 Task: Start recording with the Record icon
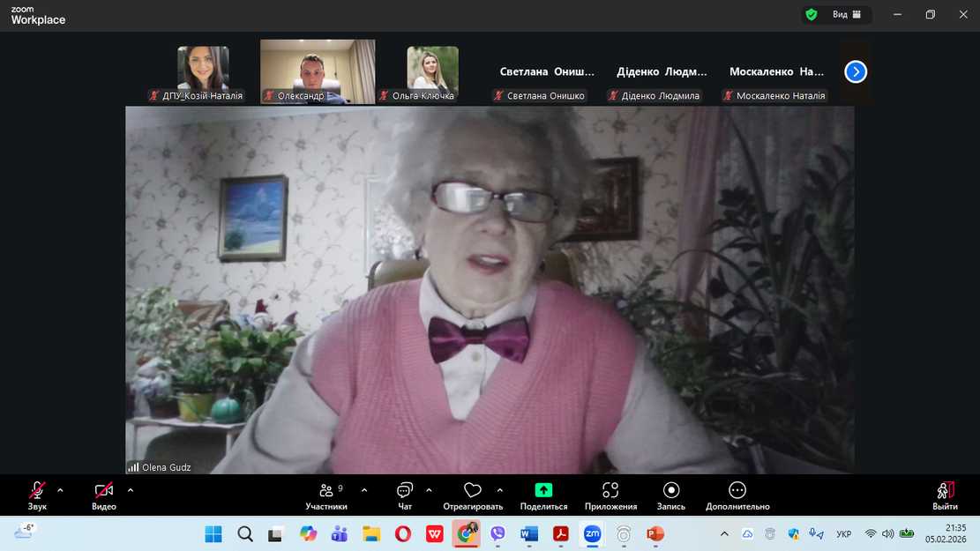click(671, 491)
